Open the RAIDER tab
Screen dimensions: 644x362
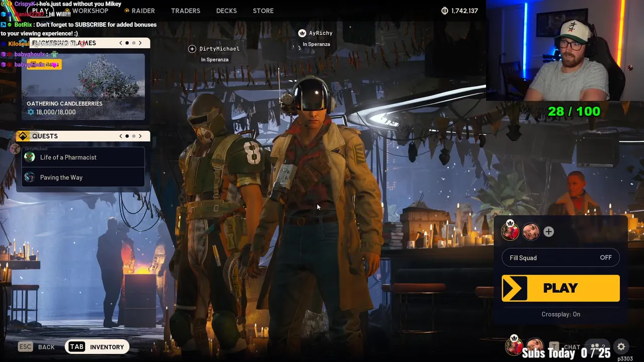[143, 11]
